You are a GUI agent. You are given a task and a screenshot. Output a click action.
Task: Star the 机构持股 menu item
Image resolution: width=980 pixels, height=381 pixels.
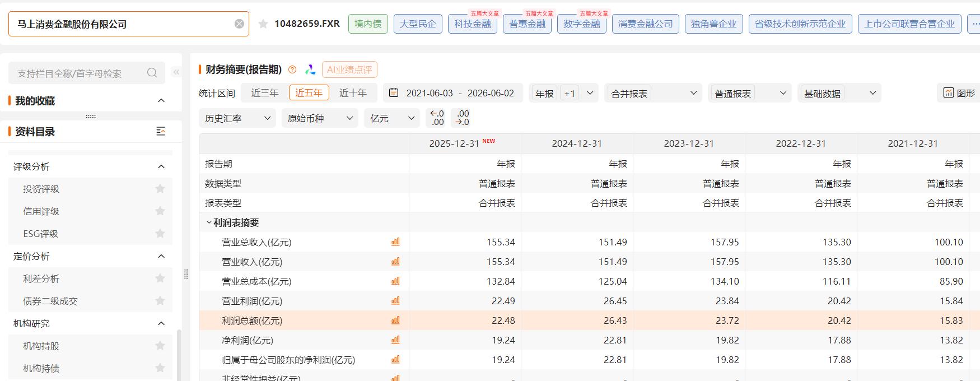[x=160, y=346]
